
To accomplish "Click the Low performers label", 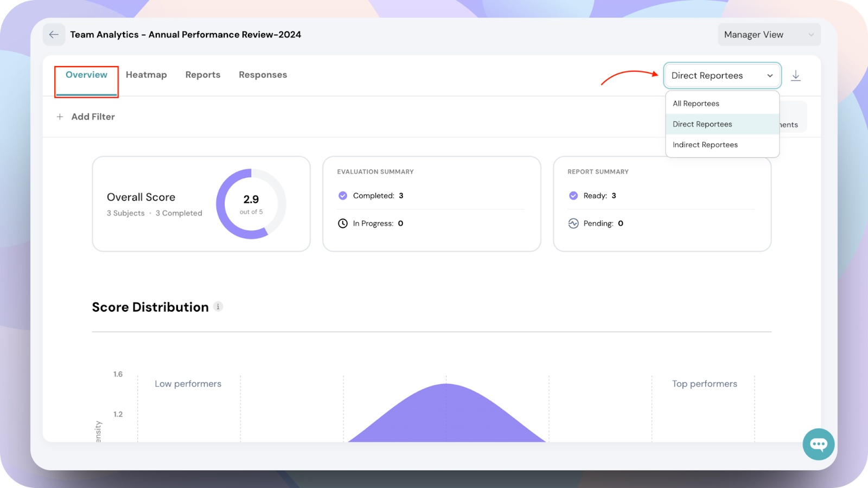I will point(188,384).
